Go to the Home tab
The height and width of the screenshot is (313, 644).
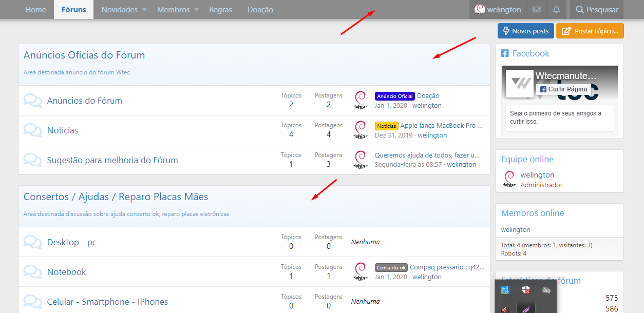(x=35, y=10)
